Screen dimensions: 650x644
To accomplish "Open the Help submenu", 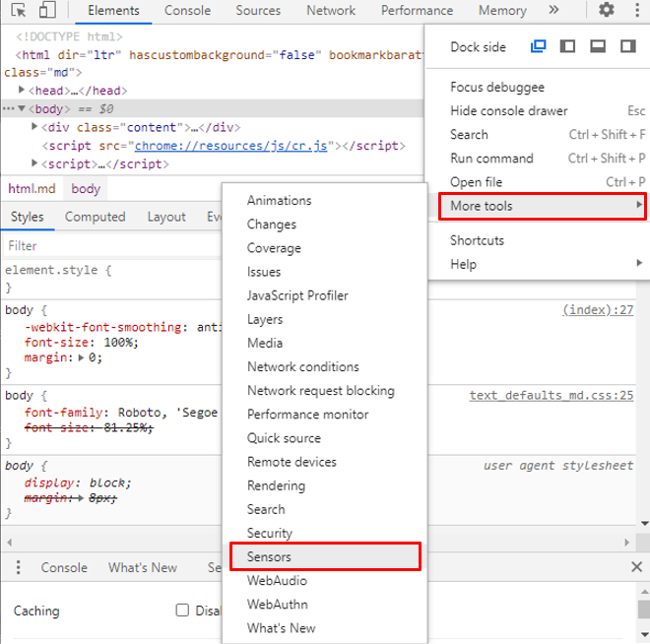I will pyautogui.click(x=538, y=264).
